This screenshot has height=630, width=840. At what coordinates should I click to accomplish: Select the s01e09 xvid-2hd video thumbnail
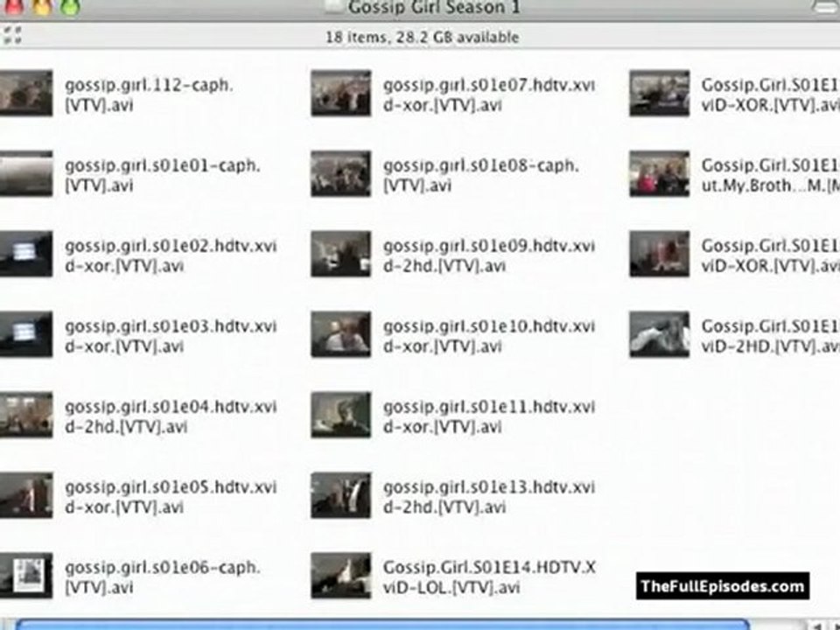pos(340,254)
